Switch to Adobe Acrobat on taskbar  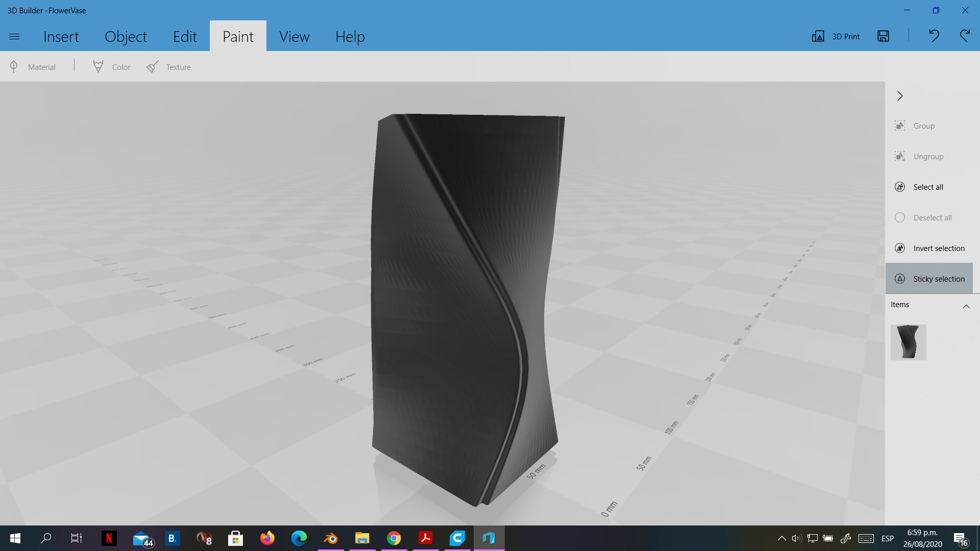click(x=426, y=538)
